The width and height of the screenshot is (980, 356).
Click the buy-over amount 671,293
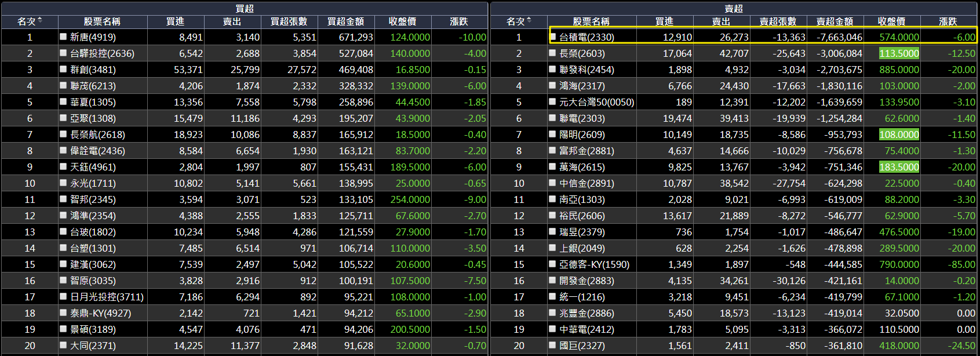(x=356, y=37)
